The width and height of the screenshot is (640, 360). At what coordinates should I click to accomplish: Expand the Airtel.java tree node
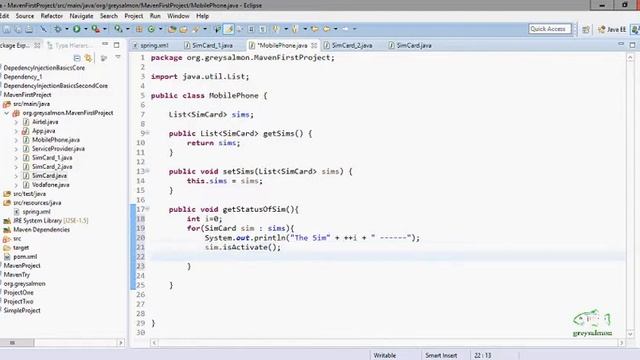point(16,122)
